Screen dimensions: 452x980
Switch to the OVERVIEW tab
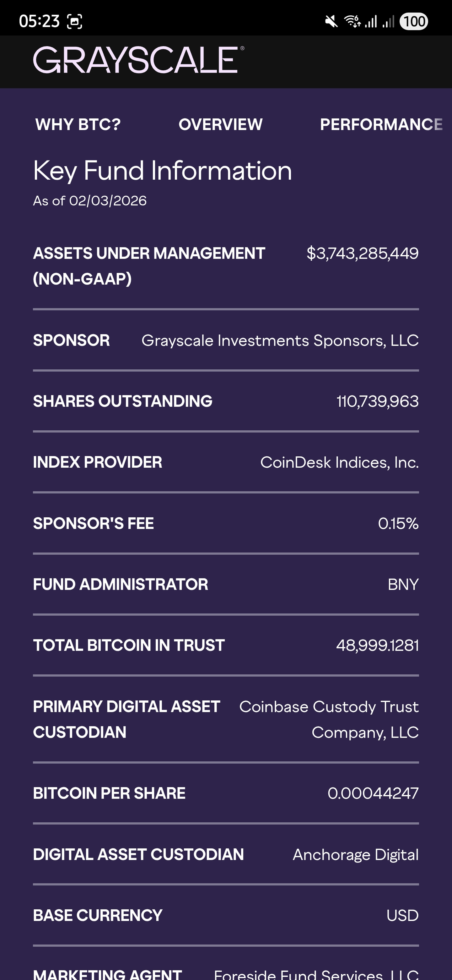[220, 124]
